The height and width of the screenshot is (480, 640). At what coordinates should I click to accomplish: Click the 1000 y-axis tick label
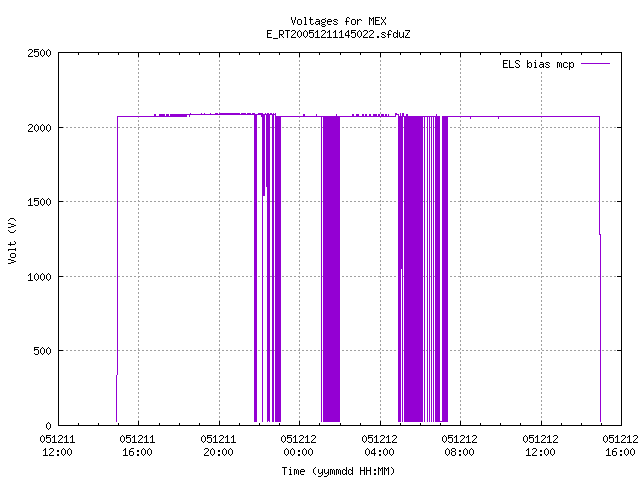(x=39, y=277)
